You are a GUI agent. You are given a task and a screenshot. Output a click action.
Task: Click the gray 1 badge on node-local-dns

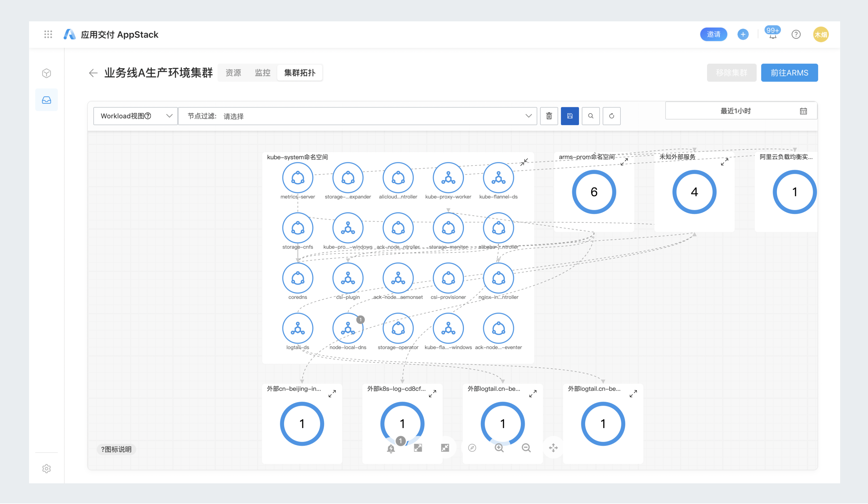tap(361, 320)
